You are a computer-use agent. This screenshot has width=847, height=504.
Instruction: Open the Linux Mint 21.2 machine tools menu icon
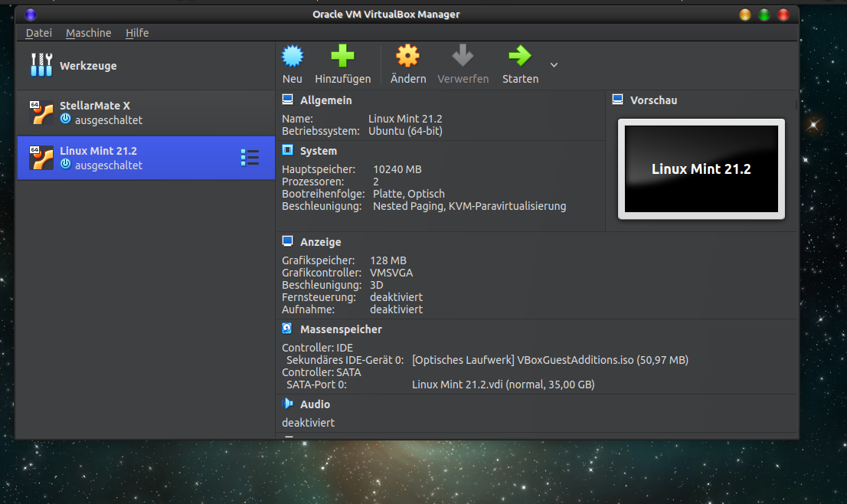point(250,158)
